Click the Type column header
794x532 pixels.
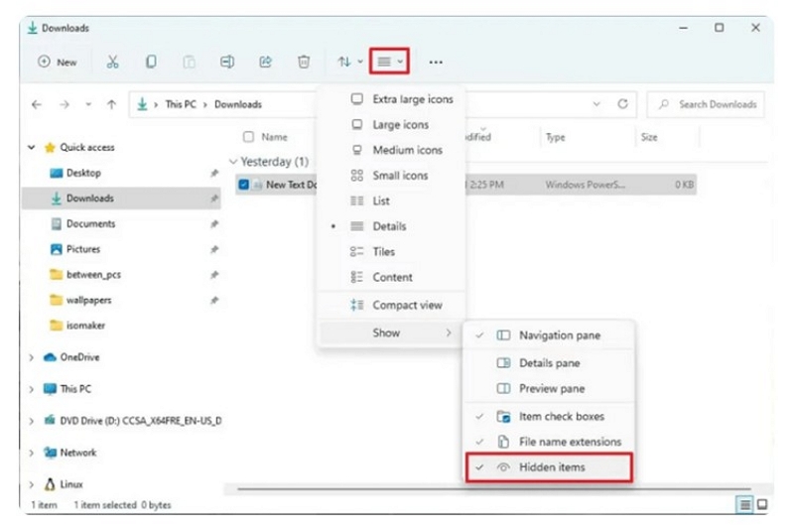click(556, 137)
